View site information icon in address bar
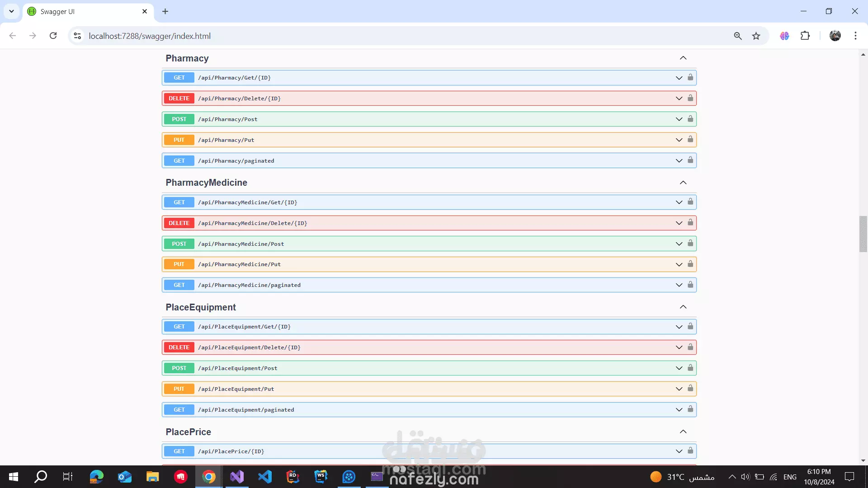868x488 pixels. (x=77, y=36)
